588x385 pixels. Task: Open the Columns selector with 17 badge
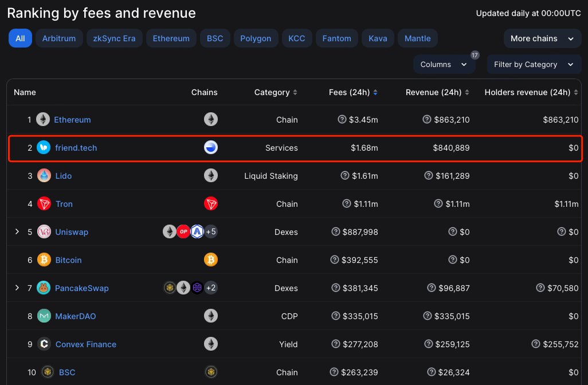tap(444, 65)
